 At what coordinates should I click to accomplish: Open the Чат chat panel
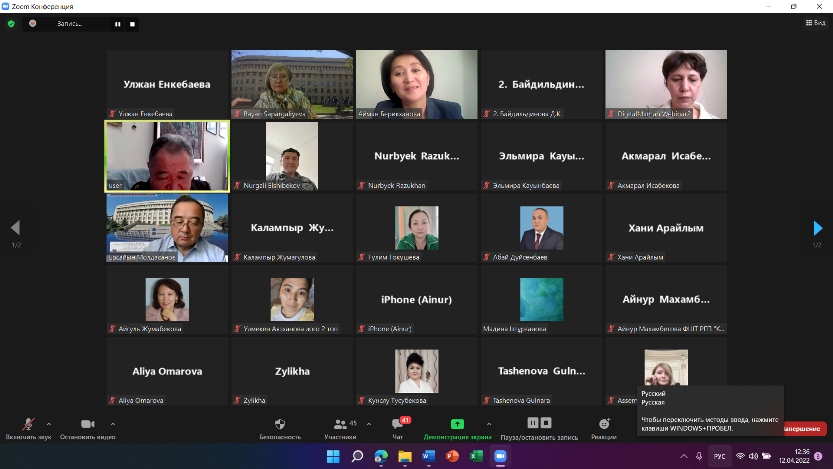[x=398, y=425]
